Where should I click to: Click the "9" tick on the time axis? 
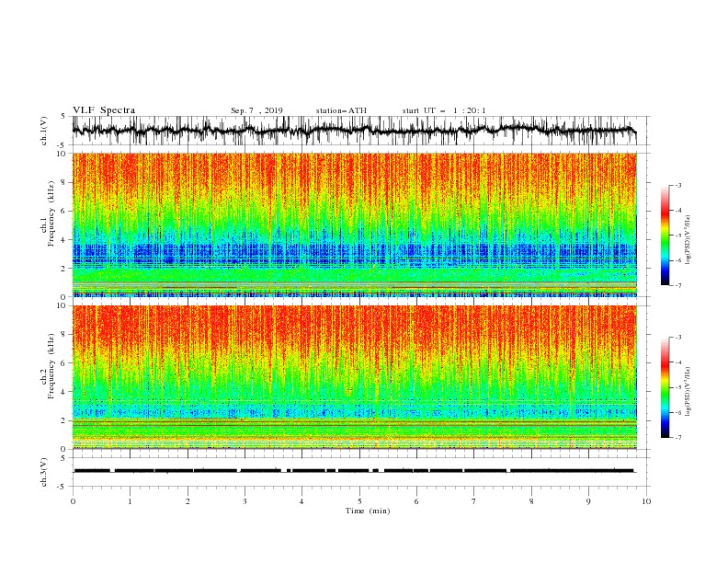pyautogui.click(x=588, y=501)
